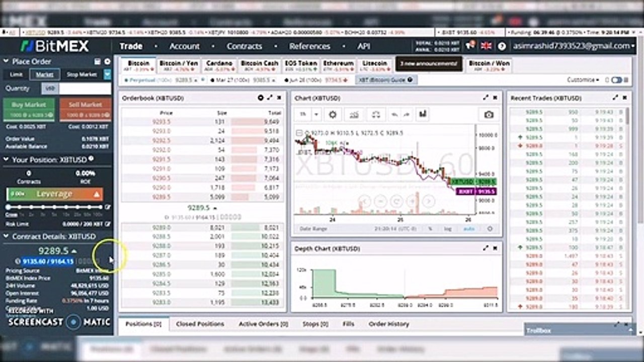Open the References menu
Screen dimensions: 644x362
point(310,46)
